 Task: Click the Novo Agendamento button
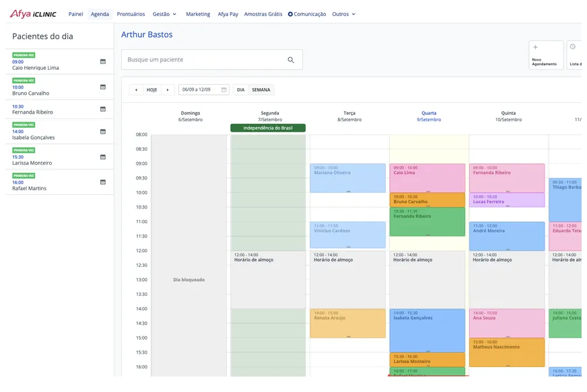[x=546, y=55]
